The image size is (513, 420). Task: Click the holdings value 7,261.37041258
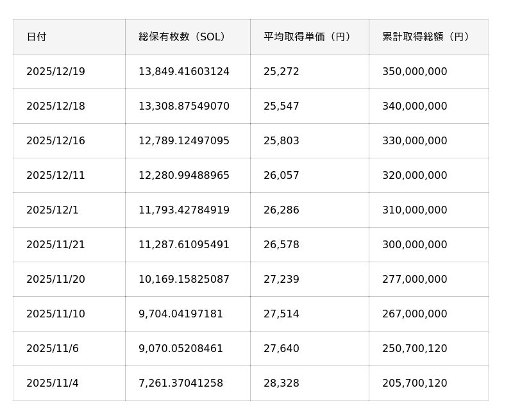pyautogui.click(x=181, y=383)
